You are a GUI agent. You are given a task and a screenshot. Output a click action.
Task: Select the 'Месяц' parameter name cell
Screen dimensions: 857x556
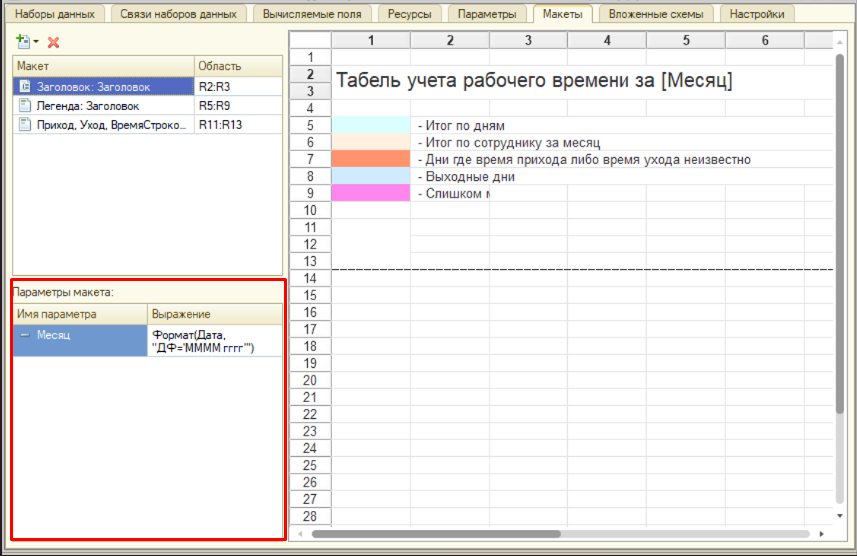[80, 341]
